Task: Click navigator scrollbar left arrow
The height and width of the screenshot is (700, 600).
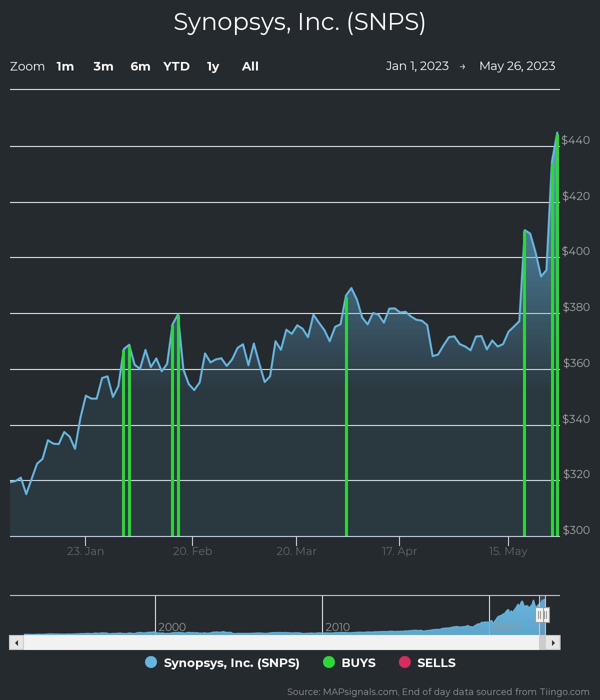Action: pyautogui.click(x=16, y=642)
